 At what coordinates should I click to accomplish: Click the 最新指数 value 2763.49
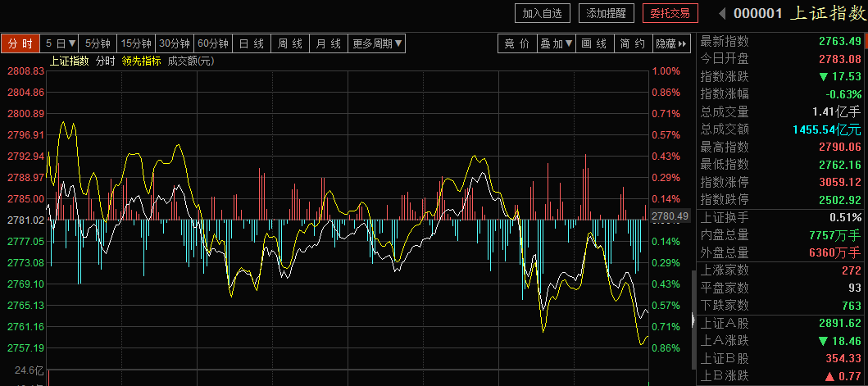[840, 41]
